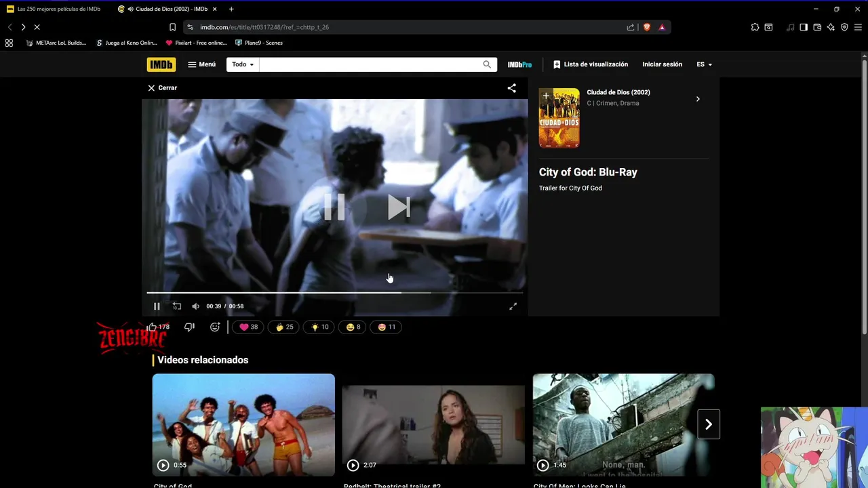The height and width of the screenshot is (488, 868).
Task: Open the browser main hamburger menu
Action: coord(858,27)
